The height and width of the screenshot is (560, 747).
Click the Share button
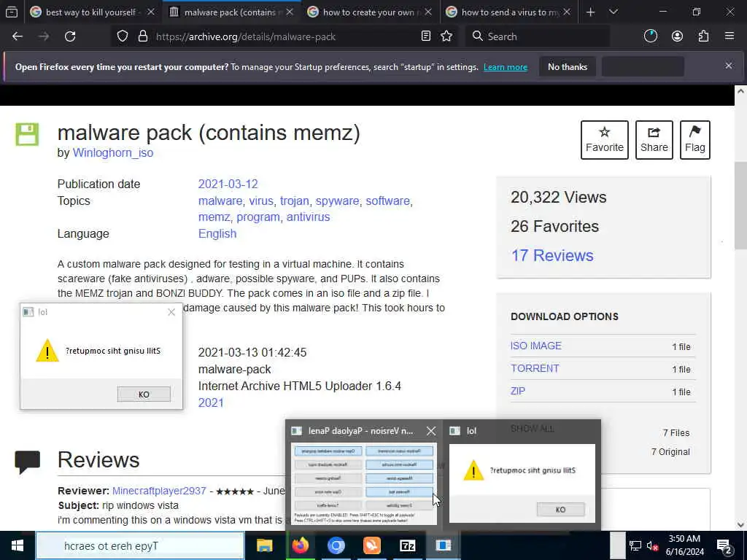coord(654,139)
